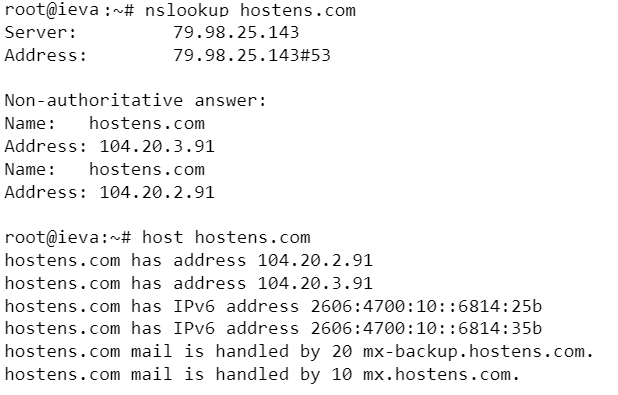Click the address 104.20.2.91 under nslookup
This screenshot has height=395, width=618.
(x=157, y=192)
